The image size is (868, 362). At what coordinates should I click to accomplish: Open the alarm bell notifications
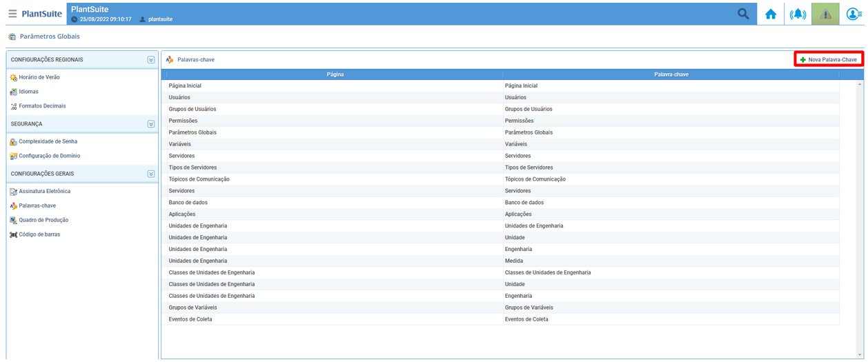click(798, 14)
